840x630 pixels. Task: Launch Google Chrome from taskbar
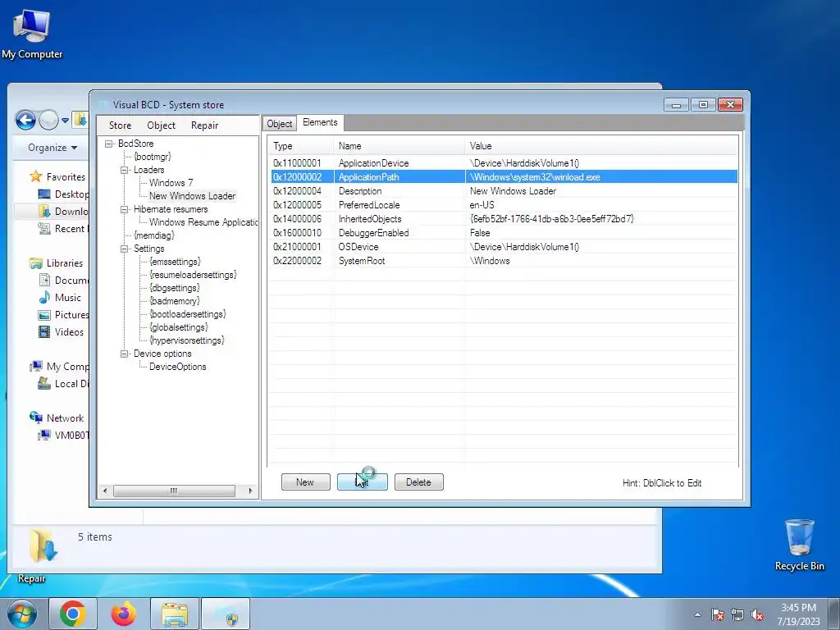(x=73, y=614)
